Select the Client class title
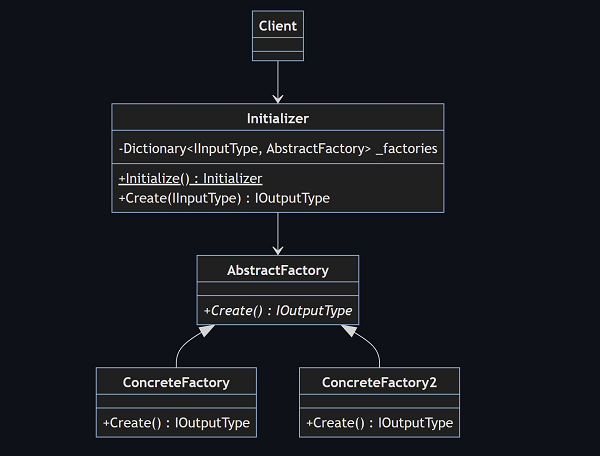 pos(278,26)
